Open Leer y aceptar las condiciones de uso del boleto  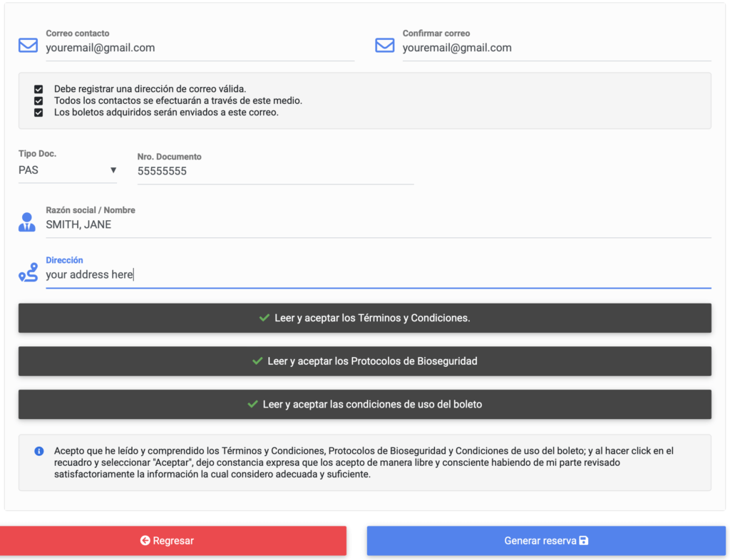tap(365, 404)
